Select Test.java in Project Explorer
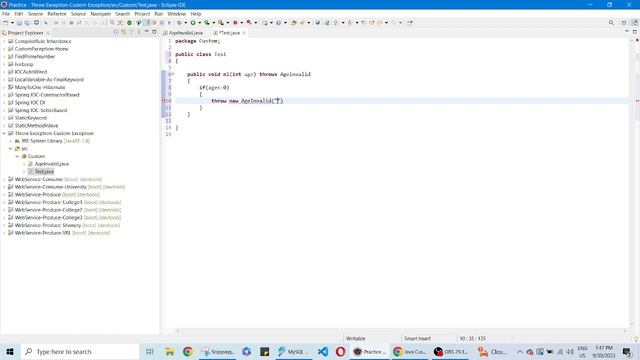This screenshot has width=640, height=360. point(44,171)
